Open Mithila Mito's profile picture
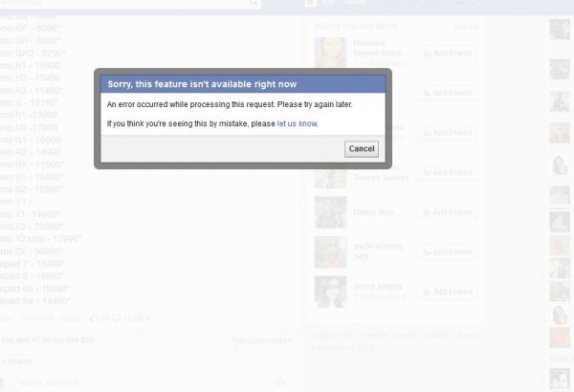This screenshot has width=574, height=392. point(331,212)
